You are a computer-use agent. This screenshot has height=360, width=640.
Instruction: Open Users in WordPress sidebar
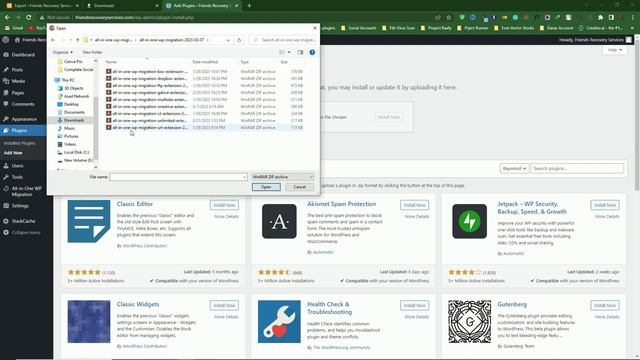[x=18, y=166]
